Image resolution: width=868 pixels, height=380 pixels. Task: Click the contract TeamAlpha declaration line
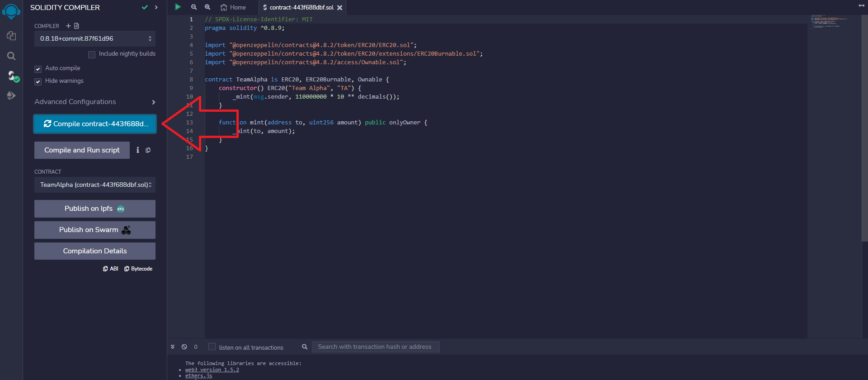tap(297, 80)
